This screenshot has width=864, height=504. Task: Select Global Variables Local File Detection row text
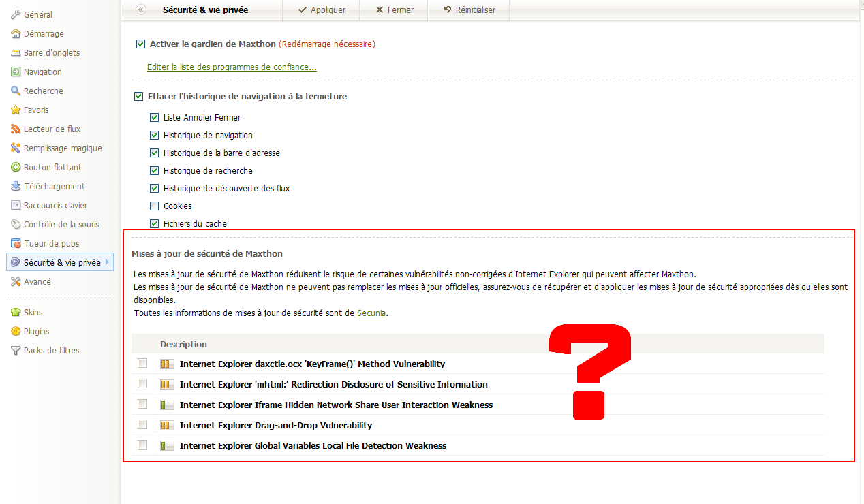tap(313, 446)
